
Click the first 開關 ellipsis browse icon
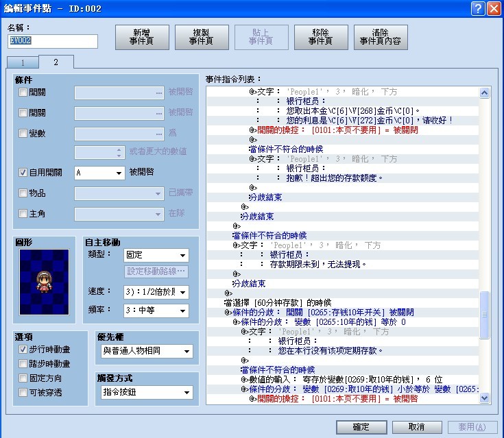(x=159, y=93)
